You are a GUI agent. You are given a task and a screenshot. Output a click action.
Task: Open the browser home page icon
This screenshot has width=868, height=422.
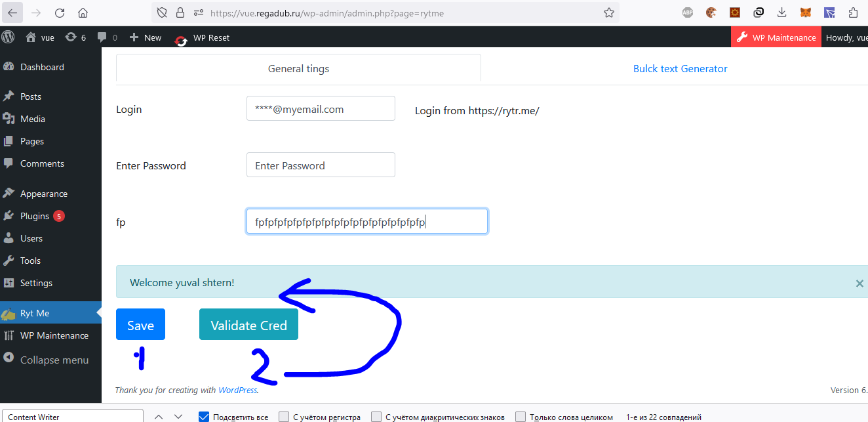pos(83,12)
